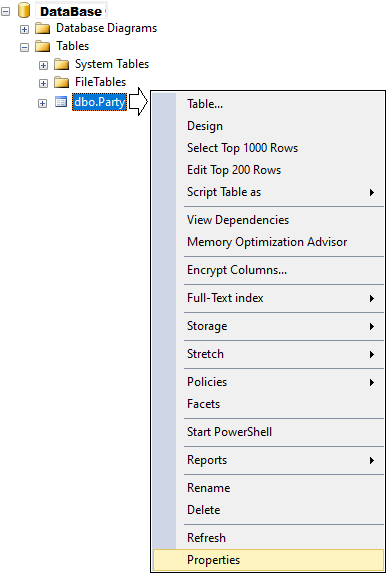
Task: Choose Design in the context menu
Action: [205, 126]
